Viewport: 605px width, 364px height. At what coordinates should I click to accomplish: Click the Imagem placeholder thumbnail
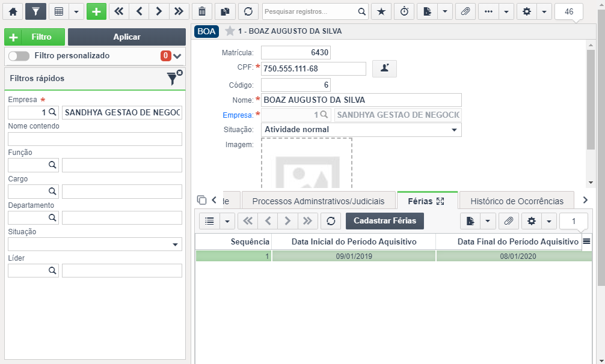pyautogui.click(x=307, y=163)
